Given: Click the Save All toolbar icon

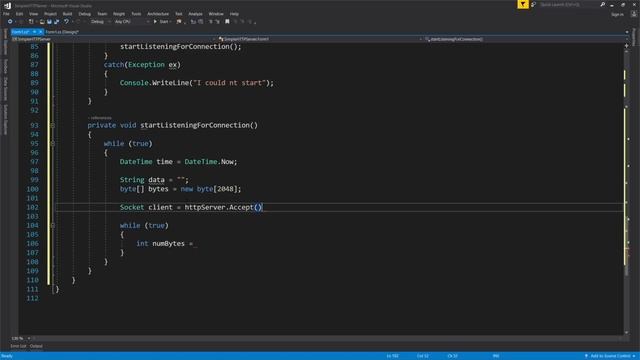Looking at the screenshot, I should (56, 22).
